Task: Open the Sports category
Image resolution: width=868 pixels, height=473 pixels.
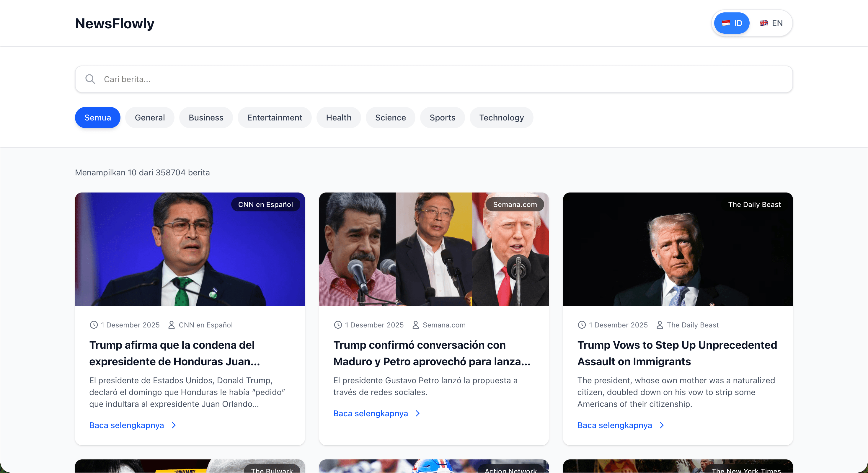Action: [x=443, y=118]
